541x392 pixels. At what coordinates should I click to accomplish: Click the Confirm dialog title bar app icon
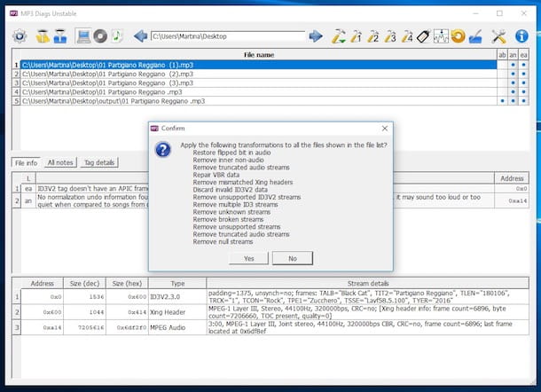tap(154, 129)
